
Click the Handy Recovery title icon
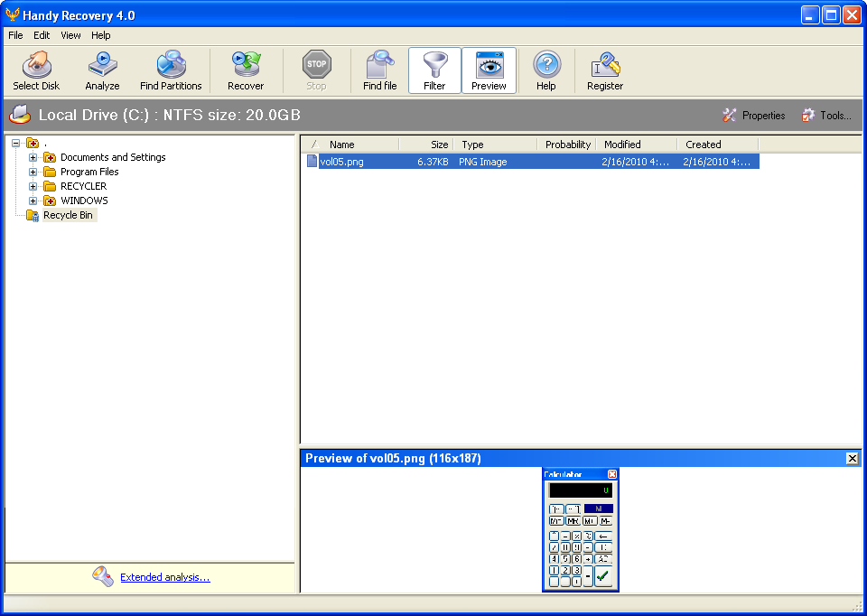tap(12, 15)
